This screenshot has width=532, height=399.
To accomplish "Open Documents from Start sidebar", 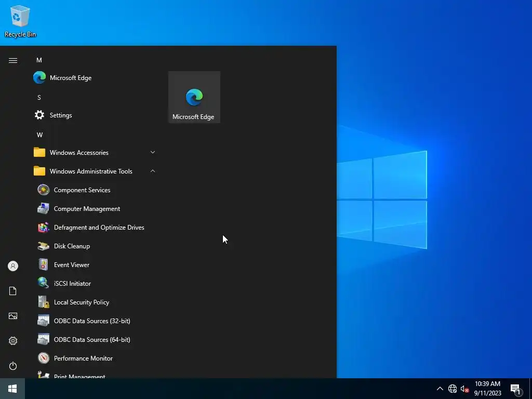I will (x=13, y=291).
